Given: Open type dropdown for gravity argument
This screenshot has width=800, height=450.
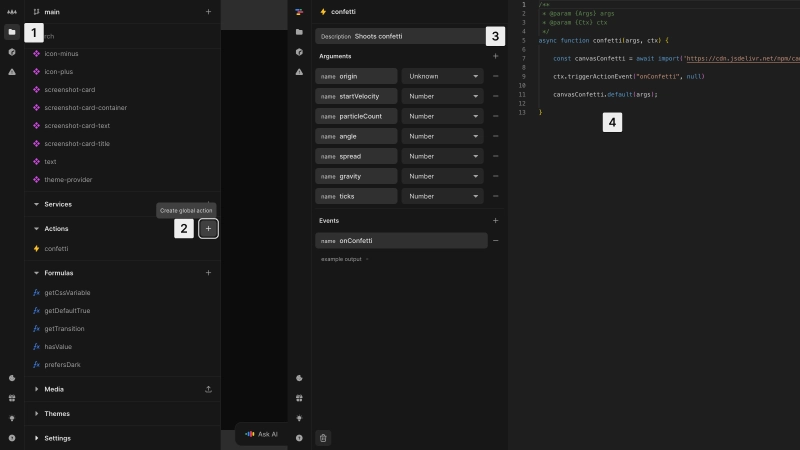Looking at the screenshot, I should [x=442, y=176].
